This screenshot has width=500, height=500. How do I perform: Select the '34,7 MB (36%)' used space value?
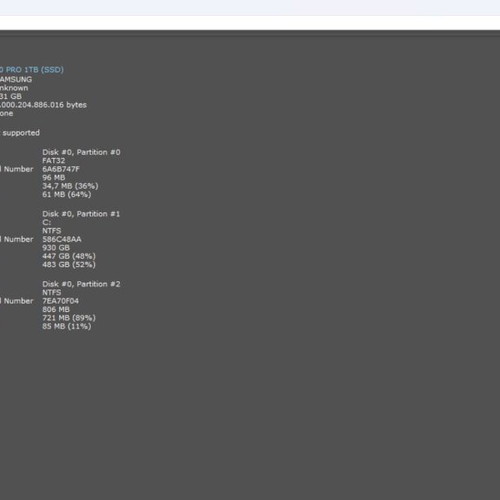pyautogui.click(x=70, y=186)
